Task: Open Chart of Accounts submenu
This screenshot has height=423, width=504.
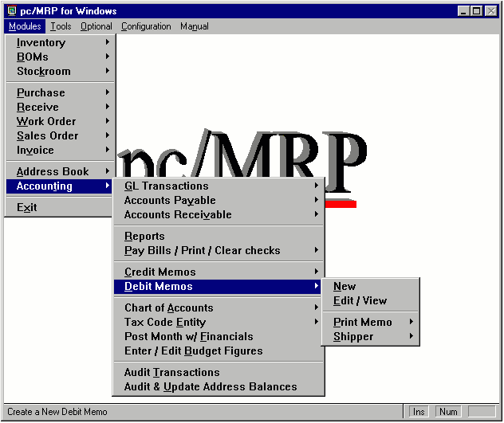Action: point(219,307)
